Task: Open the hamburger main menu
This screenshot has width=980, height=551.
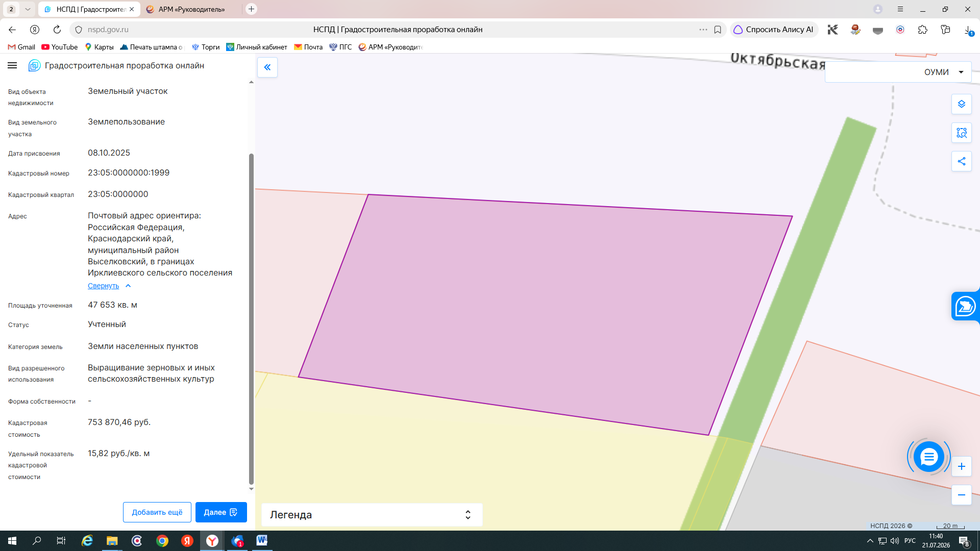Action: 13,65
